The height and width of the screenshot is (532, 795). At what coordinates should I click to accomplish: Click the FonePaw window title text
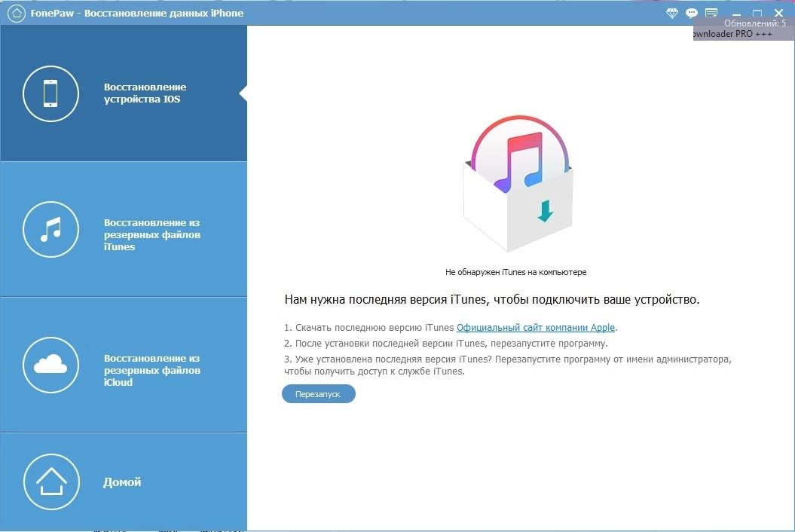point(137,13)
